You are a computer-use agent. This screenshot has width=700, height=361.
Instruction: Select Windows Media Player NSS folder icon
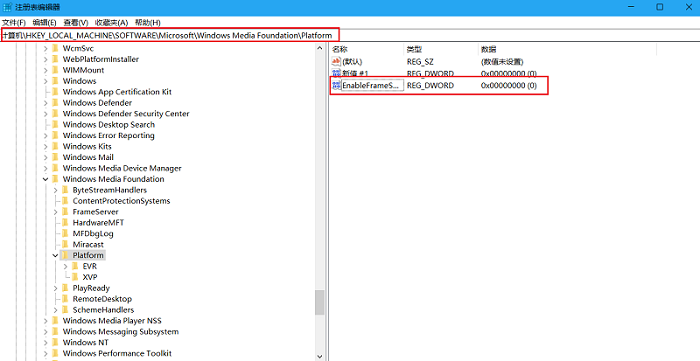(x=55, y=321)
